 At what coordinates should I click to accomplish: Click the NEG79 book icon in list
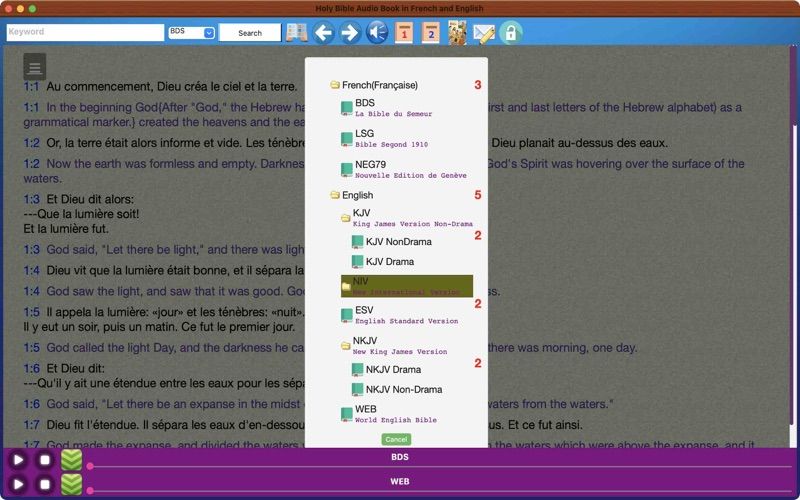click(x=347, y=169)
